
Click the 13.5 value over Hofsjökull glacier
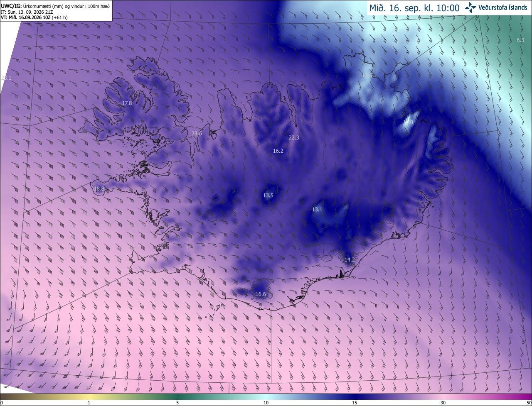(x=268, y=195)
